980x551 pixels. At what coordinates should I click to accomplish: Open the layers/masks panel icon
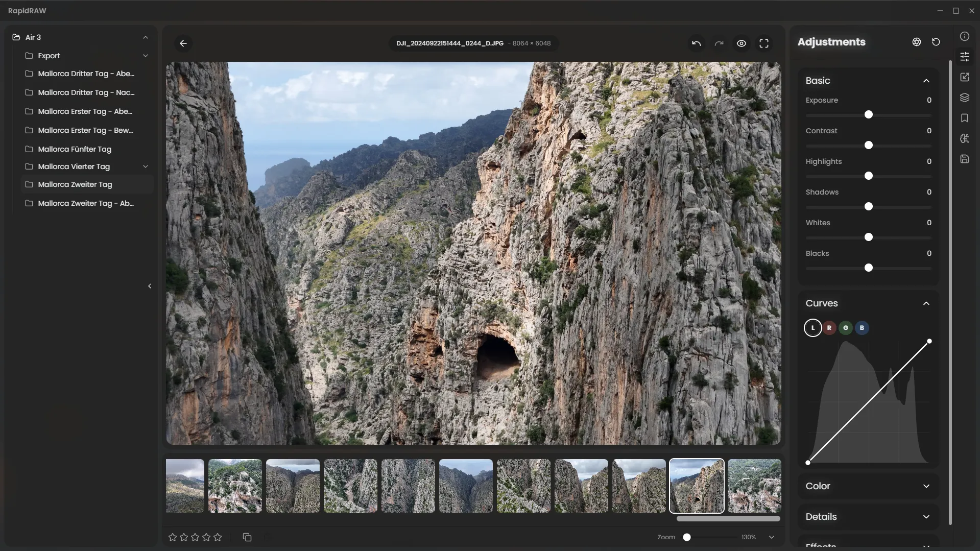(964, 98)
